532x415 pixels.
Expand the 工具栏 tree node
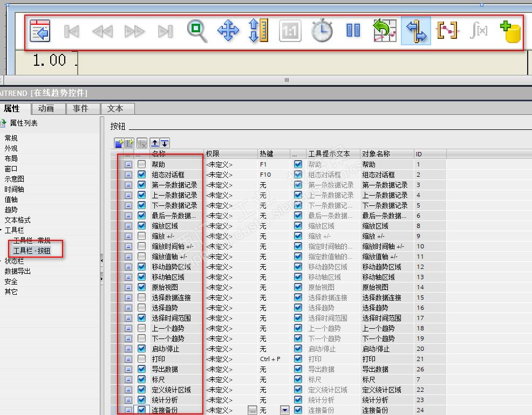[1, 230]
